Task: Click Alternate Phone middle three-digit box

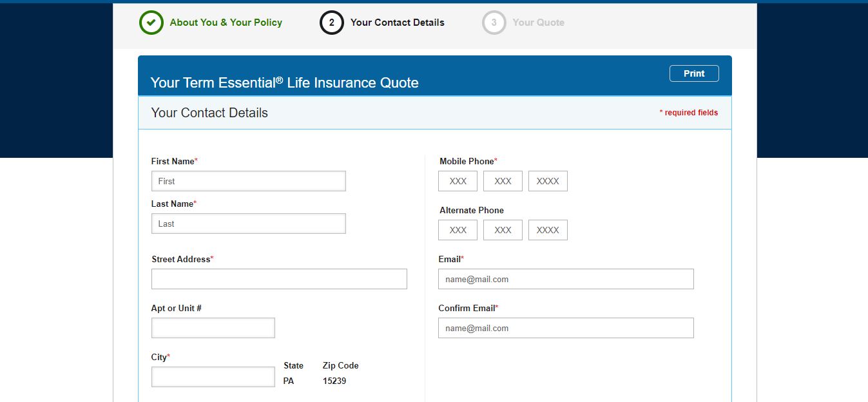Action: [x=503, y=230]
